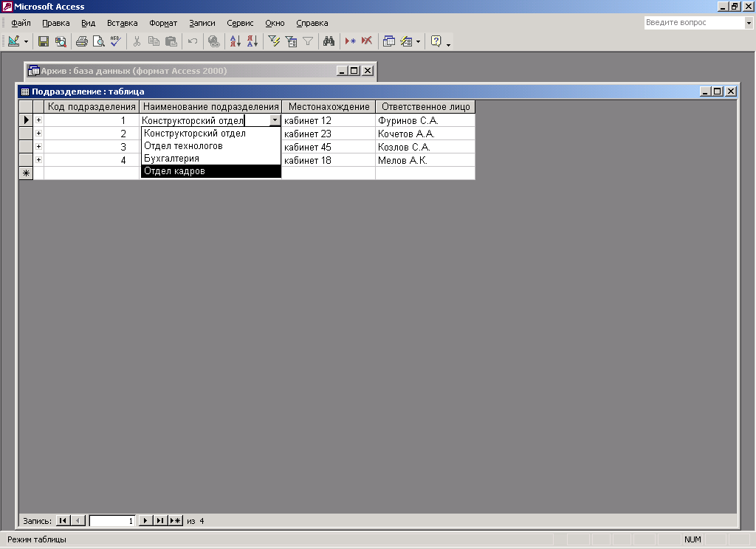Expand subdatasheet for record 3
756x549 pixels.
[x=38, y=147]
